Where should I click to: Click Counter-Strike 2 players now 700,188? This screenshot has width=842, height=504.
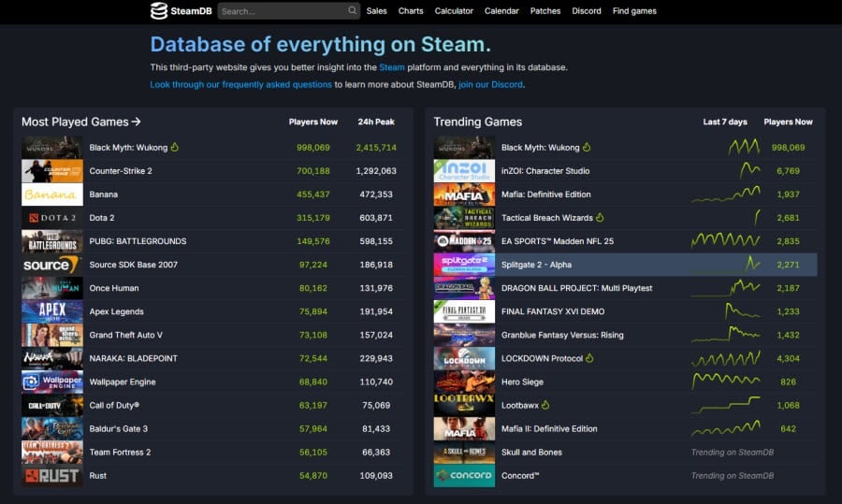coord(313,171)
